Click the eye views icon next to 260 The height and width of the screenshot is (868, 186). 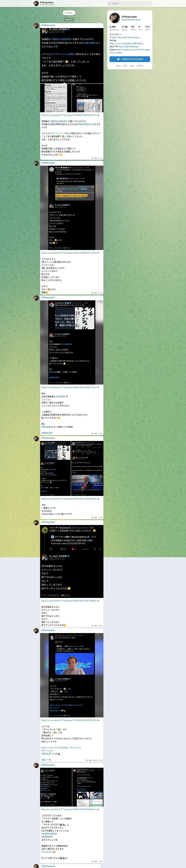96,293
